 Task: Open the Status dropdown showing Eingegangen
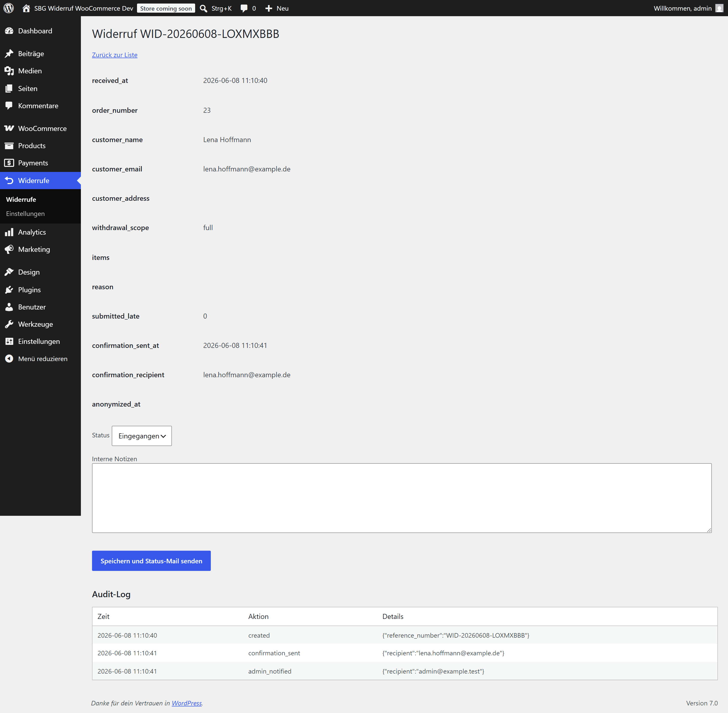[142, 436]
